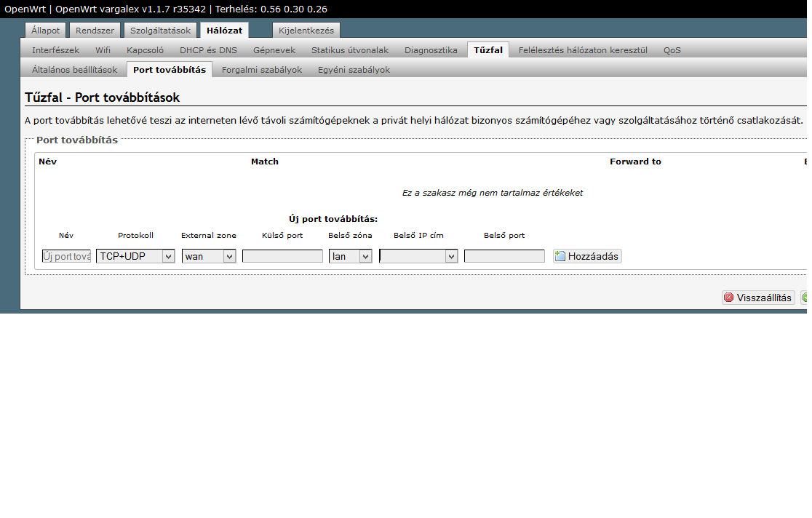Open Forgalmi szabályok tab

[261, 69]
